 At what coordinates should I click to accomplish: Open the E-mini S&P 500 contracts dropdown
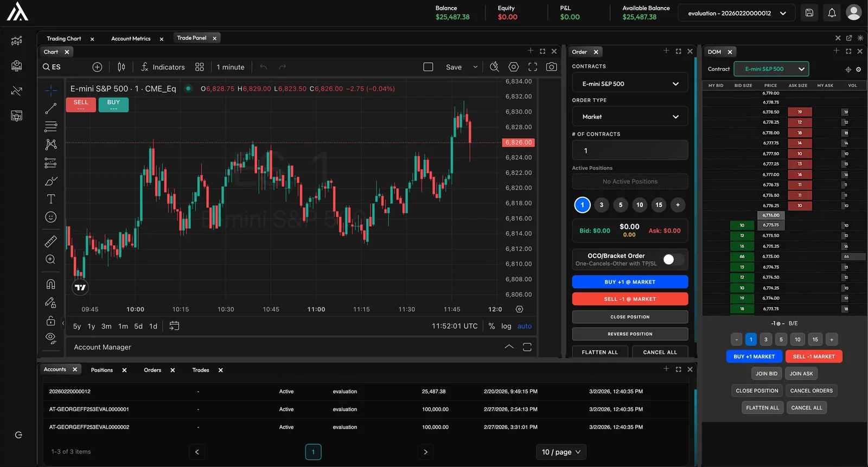point(630,84)
